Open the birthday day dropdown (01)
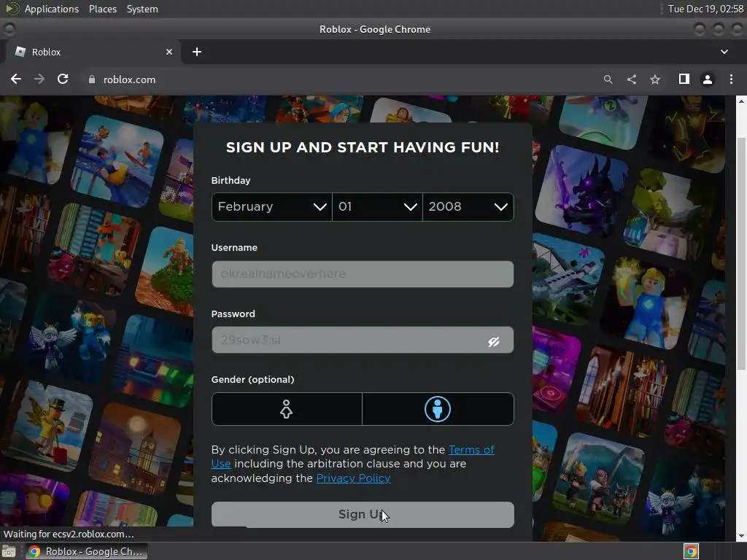The height and width of the screenshot is (560, 747). 377,206
